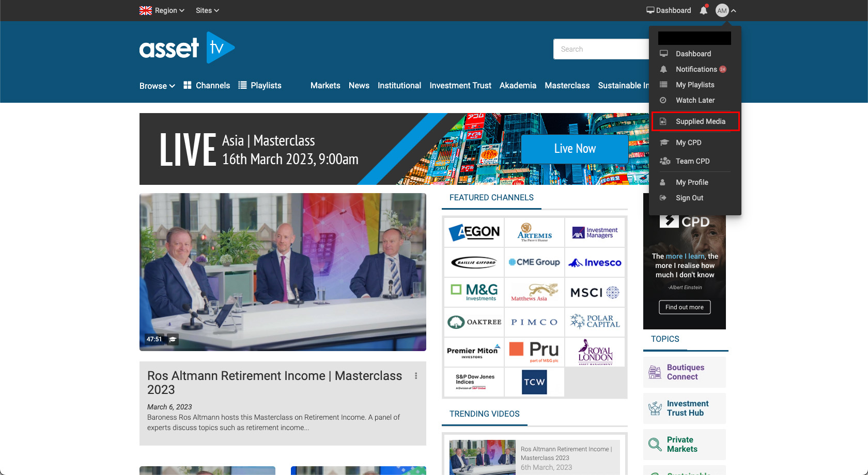
Task: Open the PIMCO channel
Action: (534, 322)
